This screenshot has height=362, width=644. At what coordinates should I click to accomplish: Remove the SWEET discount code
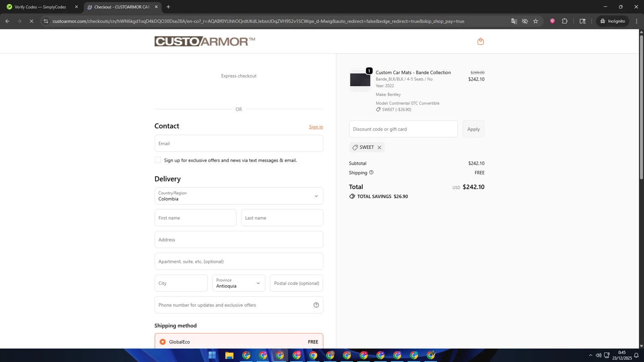coord(379,148)
